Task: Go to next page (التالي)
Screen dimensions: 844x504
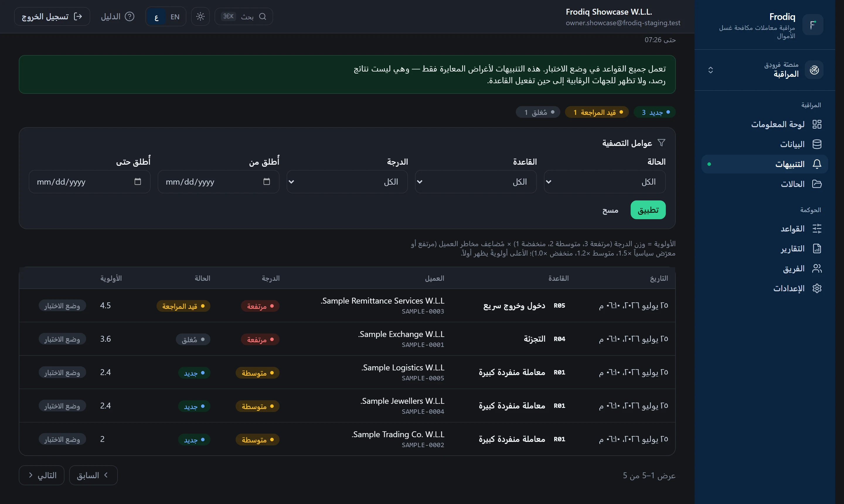Action: tap(41, 475)
